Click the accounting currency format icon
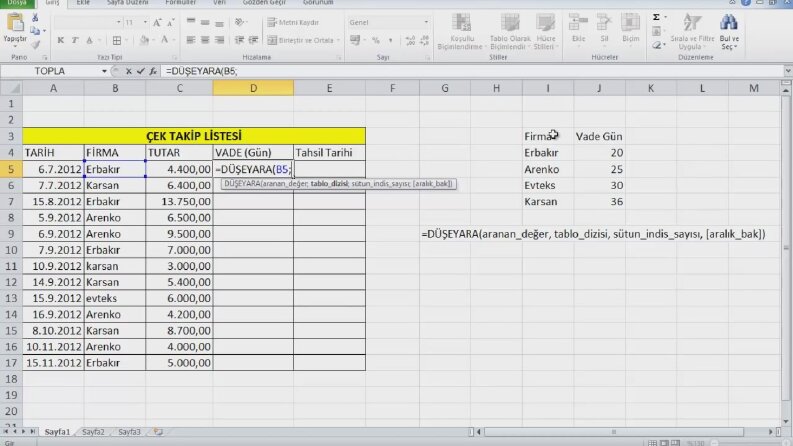 point(355,40)
